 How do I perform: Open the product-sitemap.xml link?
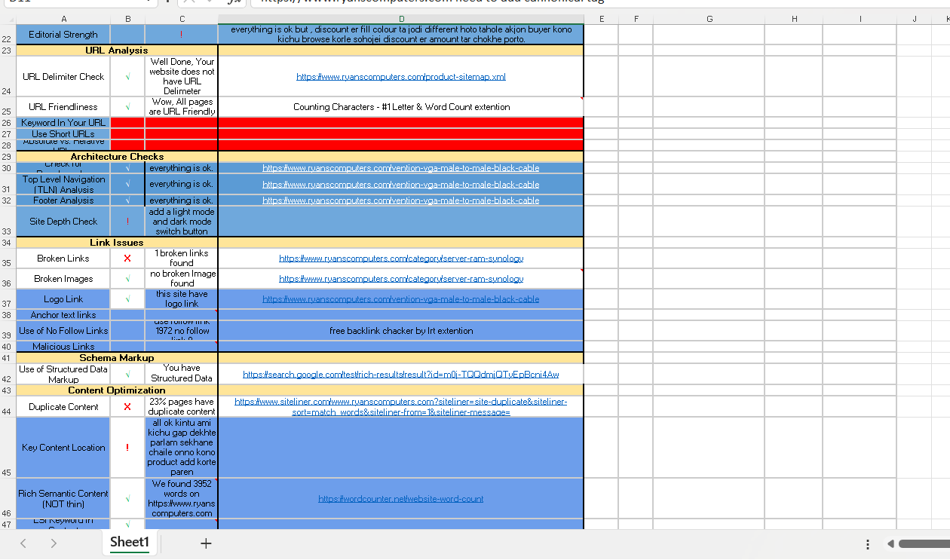click(400, 77)
